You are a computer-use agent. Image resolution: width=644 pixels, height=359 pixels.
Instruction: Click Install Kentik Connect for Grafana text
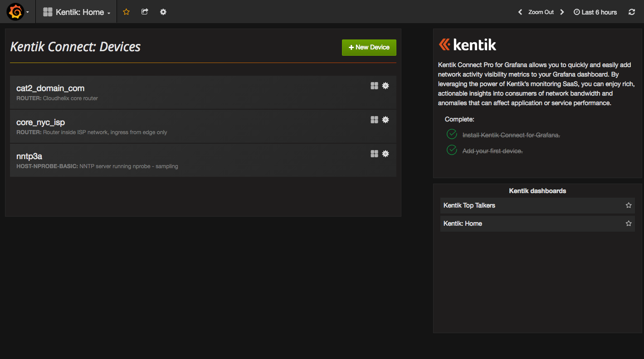tap(511, 135)
